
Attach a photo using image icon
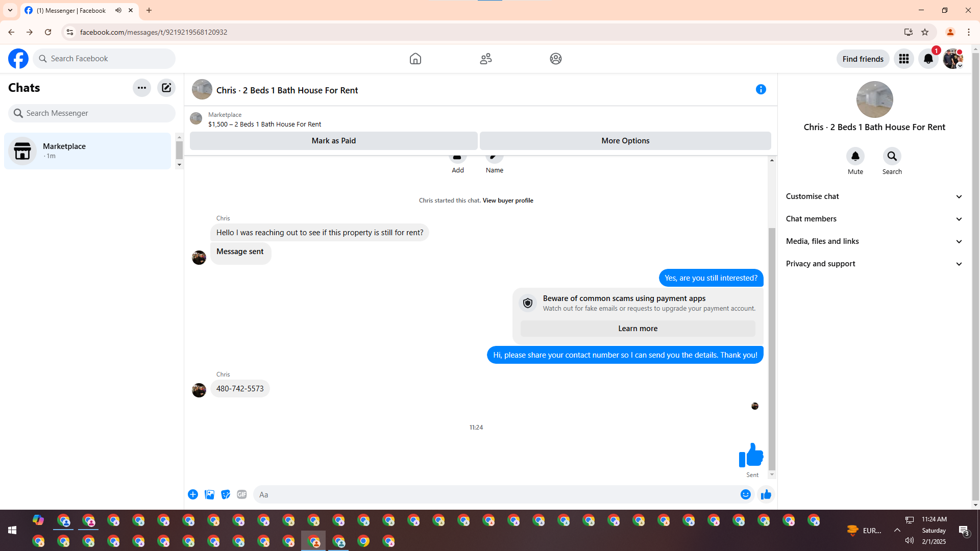click(x=209, y=494)
